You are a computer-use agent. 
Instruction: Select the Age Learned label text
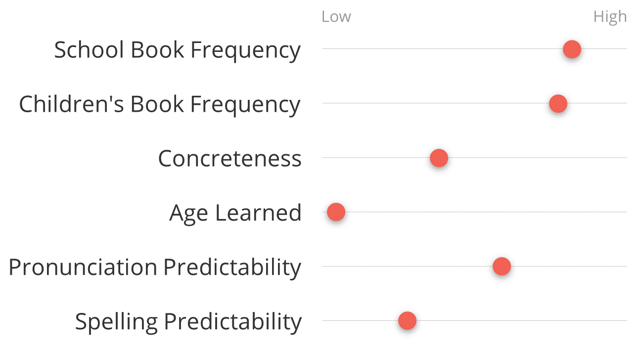click(235, 213)
